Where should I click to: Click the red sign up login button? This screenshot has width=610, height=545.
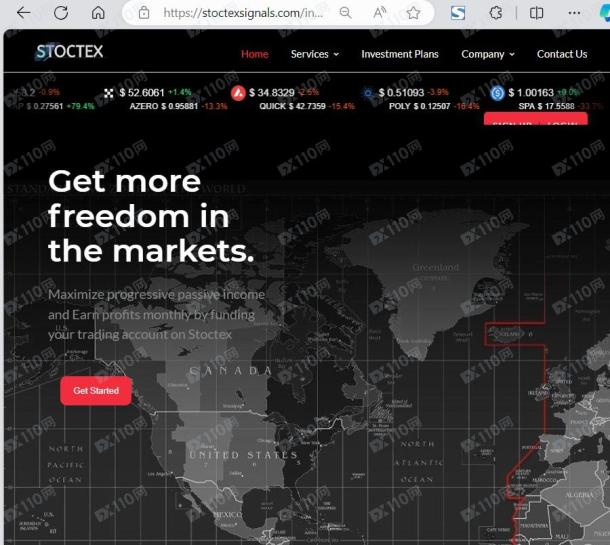[x=536, y=119]
